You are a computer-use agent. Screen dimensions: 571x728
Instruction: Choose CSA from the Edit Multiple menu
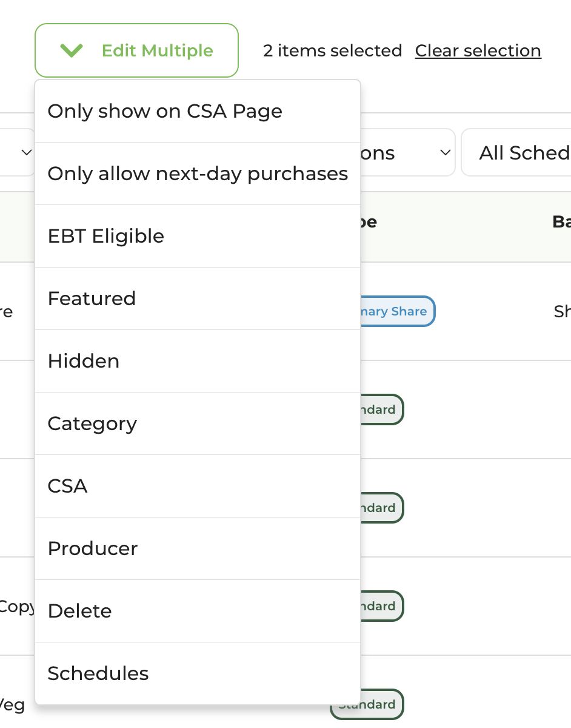pos(198,486)
